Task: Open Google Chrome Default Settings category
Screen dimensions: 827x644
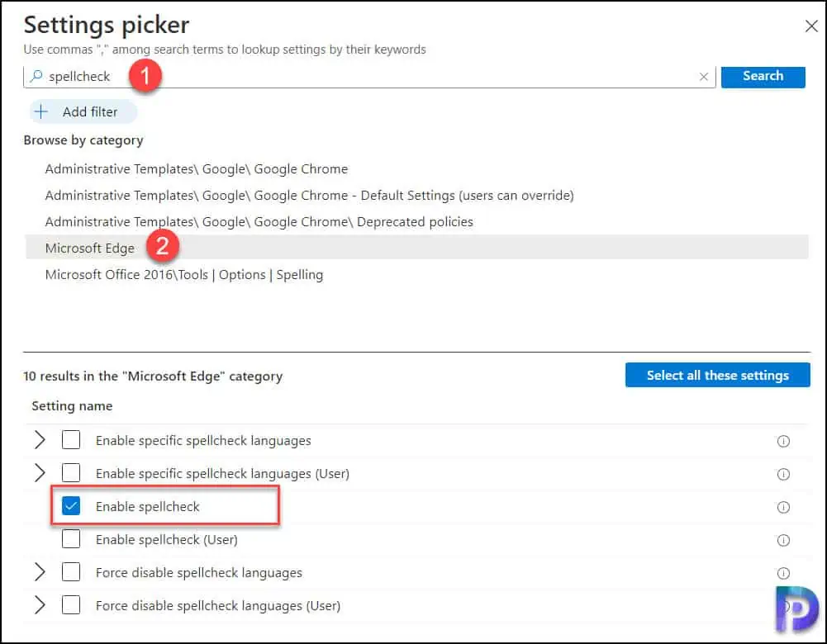Action: click(309, 196)
